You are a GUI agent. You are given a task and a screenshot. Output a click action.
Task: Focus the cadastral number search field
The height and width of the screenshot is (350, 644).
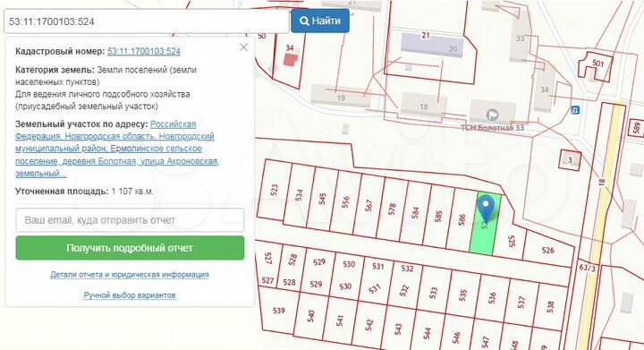click(x=147, y=21)
